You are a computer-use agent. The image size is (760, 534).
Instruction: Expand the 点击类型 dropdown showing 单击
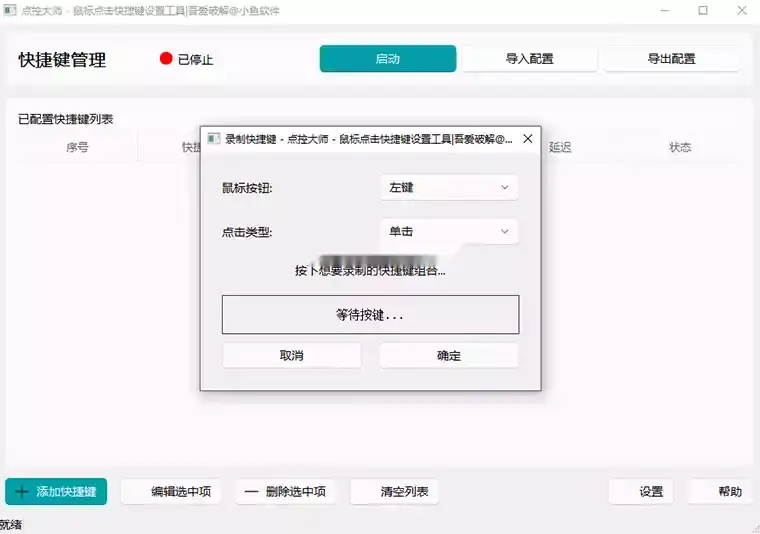pyautogui.click(x=449, y=232)
